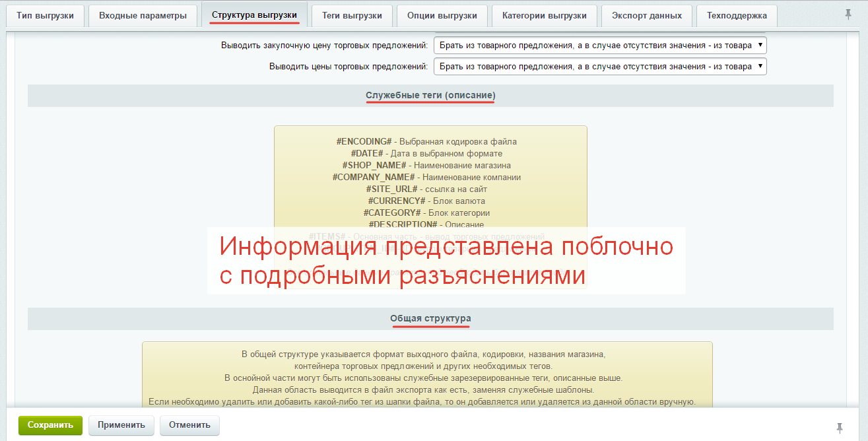The height and width of the screenshot is (441, 868).
Task: Click the 'Общая структура' section header
Action: pos(430,318)
